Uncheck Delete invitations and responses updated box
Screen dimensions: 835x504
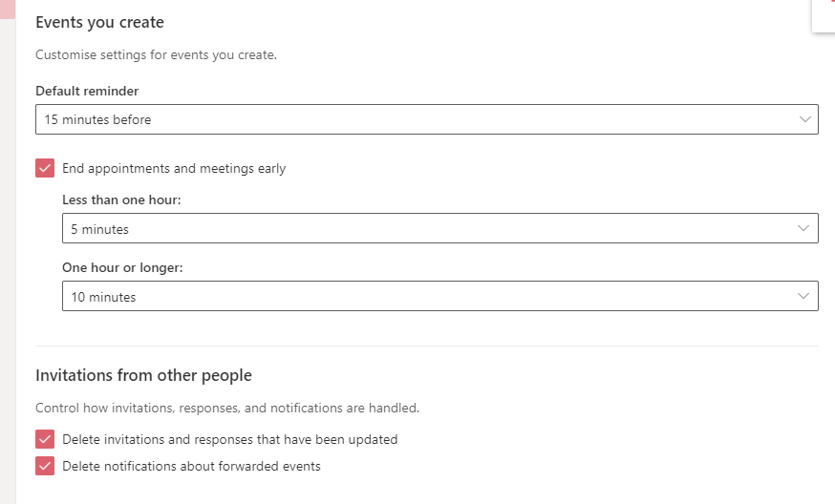coord(45,439)
